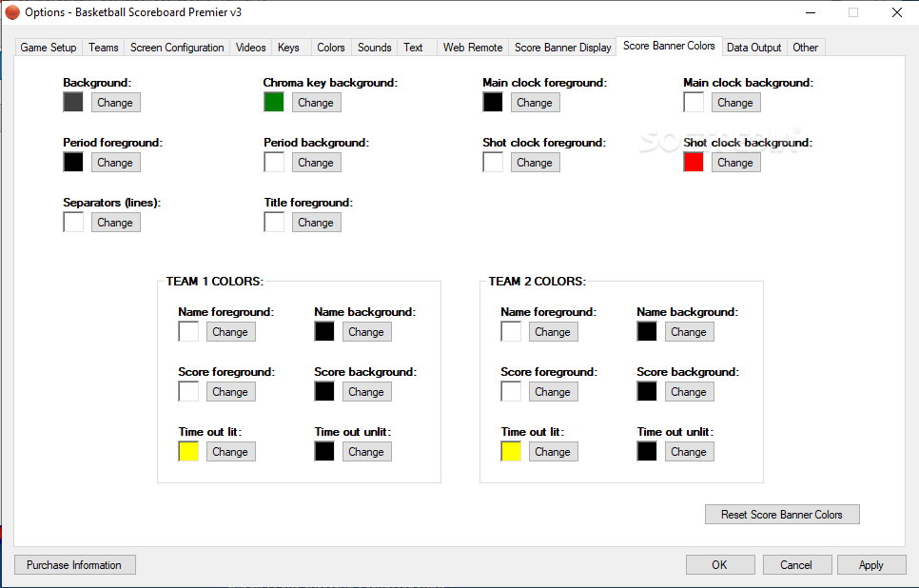This screenshot has width=919, height=588.
Task: Cancel the Options dialog
Action: pyautogui.click(x=796, y=564)
